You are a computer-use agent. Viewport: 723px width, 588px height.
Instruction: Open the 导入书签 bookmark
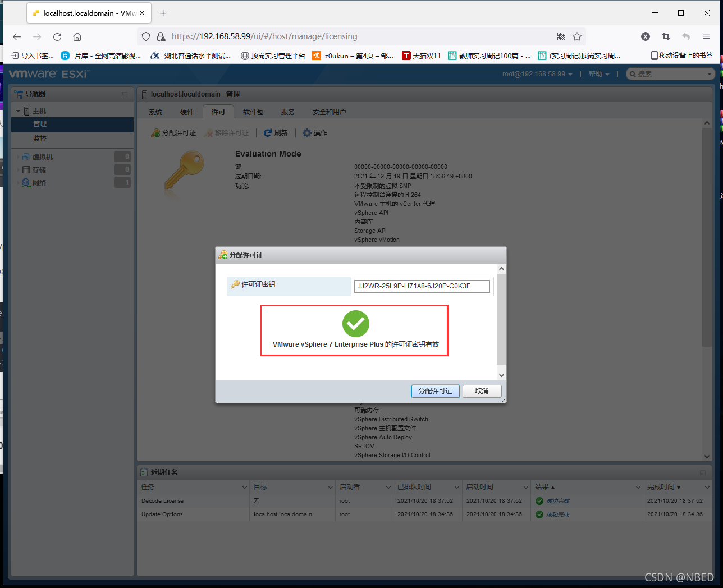[33, 56]
